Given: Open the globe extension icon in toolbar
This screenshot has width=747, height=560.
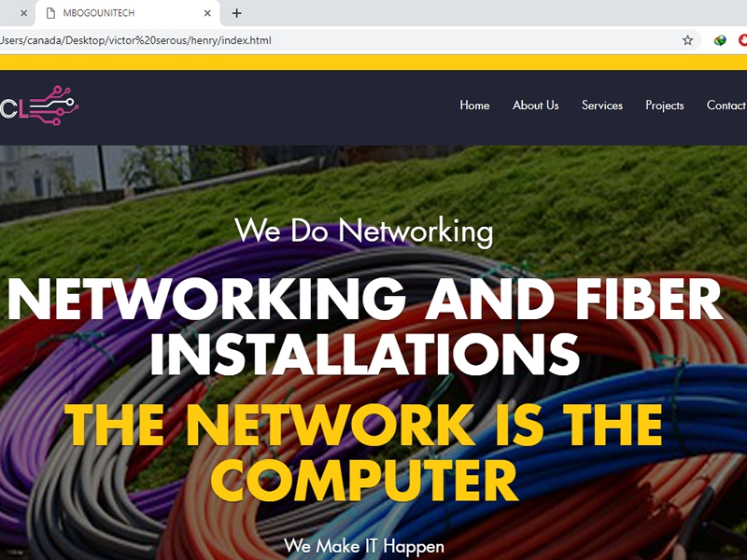Looking at the screenshot, I should point(719,40).
